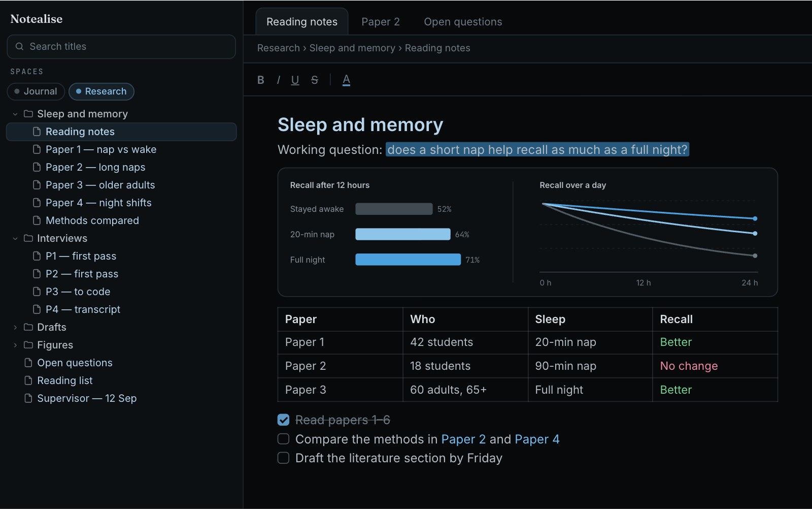Viewport: 812px width, 509px height.
Task: Click the Drafts folder icon
Action: point(28,327)
